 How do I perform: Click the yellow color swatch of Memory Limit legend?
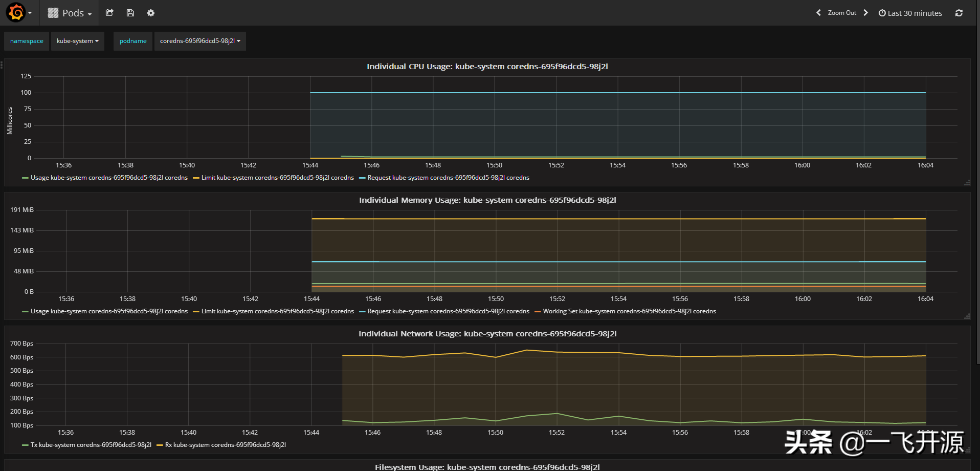point(196,312)
